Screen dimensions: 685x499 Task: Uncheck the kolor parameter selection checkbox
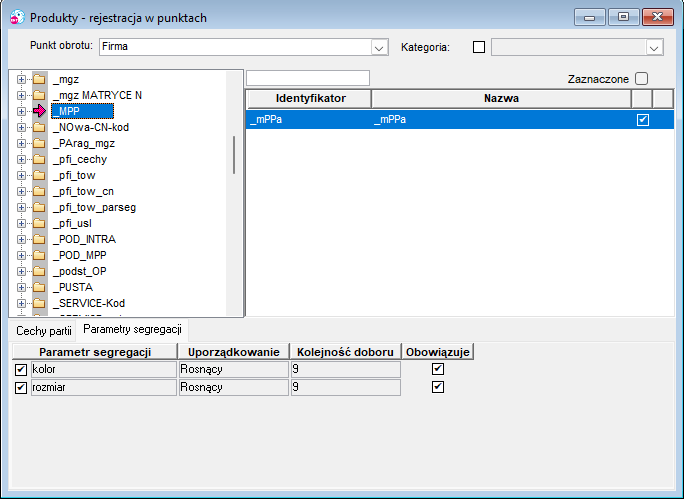pyautogui.click(x=21, y=370)
